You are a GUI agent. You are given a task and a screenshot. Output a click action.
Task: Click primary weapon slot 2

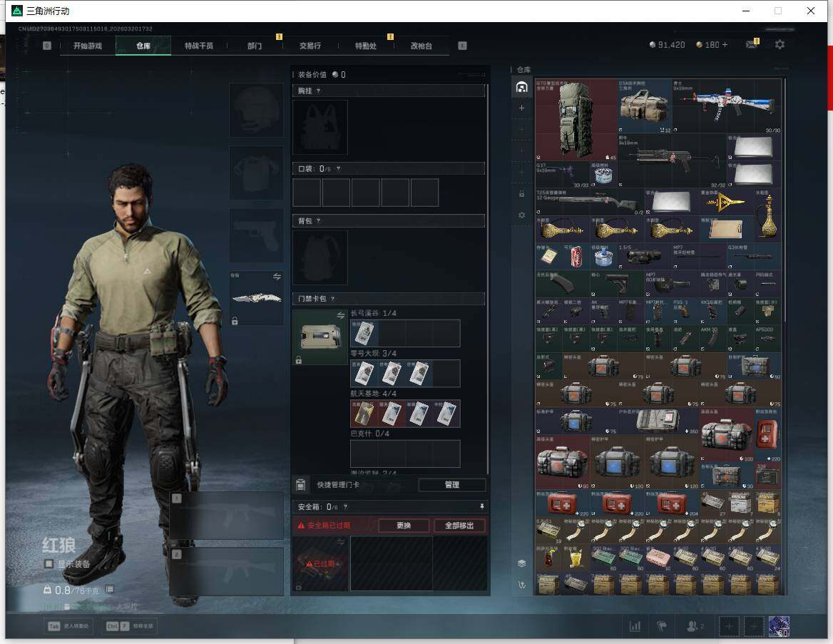(227, 571)
